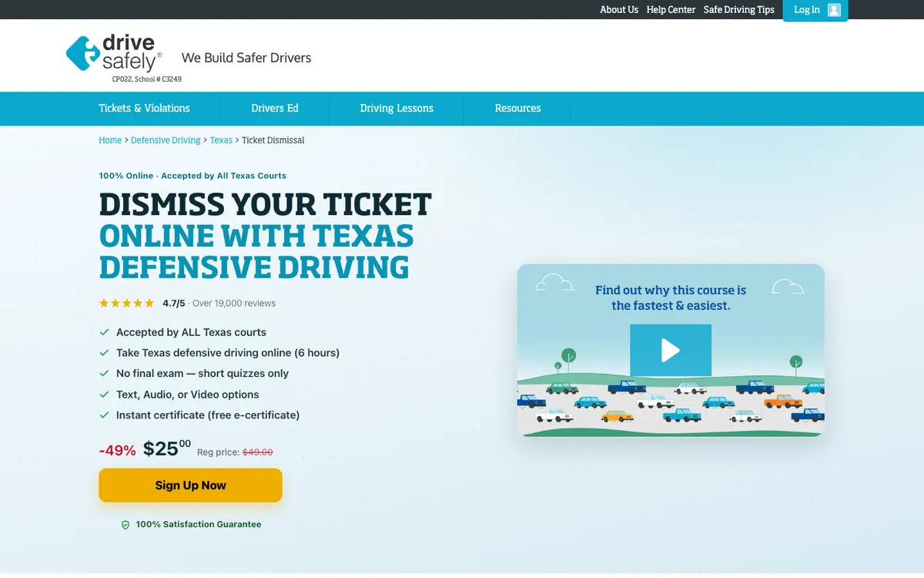Click the '4.7/5' rating text
The height and width of the screenshot is (578, 924).
174,304
